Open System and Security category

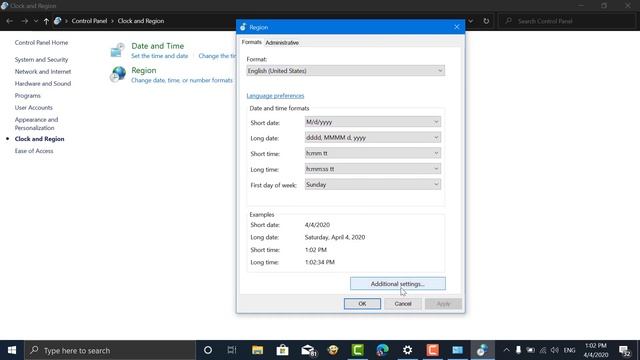(x=41, y=60)
